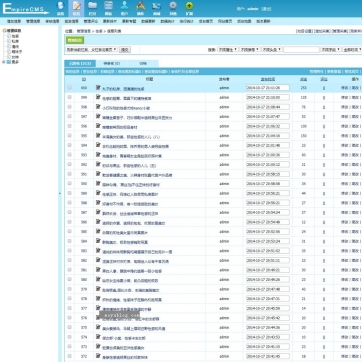The width and height of the screenshot is (362, 362).
Task: Open the Other gear icon in top bar
Action: [173, 8]
